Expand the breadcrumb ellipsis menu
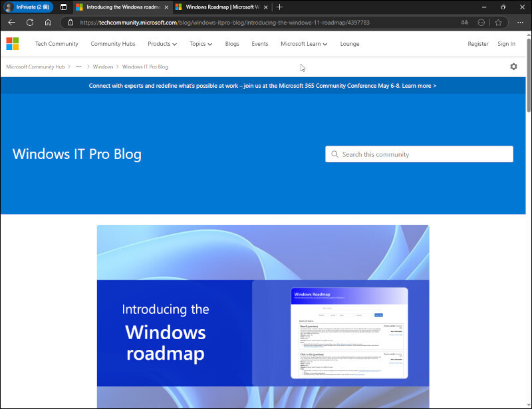 tap(78, 67)
